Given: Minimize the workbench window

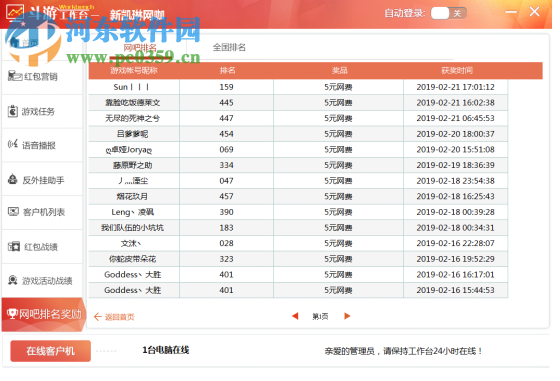Looking at the screenshot, I should [x=511, y=12].
